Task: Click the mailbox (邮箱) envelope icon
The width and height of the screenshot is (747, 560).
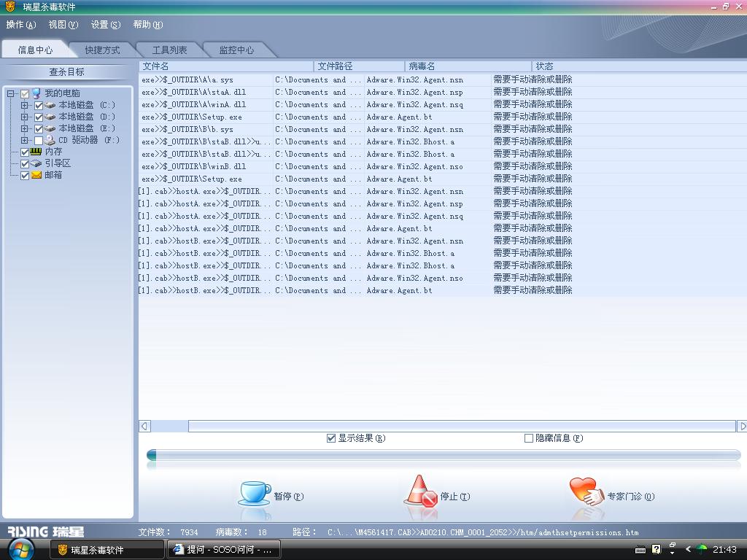Action: (x=36, y=175)
